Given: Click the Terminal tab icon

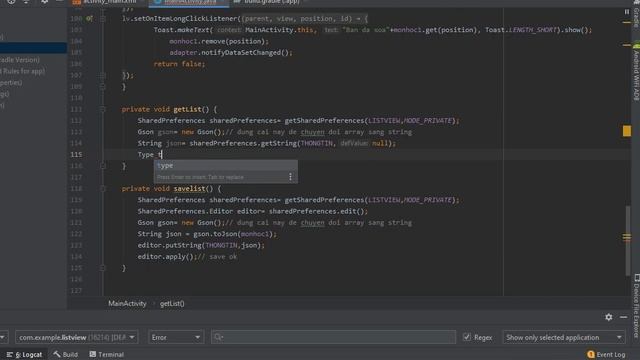Looking at the screenshot, I should point(93,354).
